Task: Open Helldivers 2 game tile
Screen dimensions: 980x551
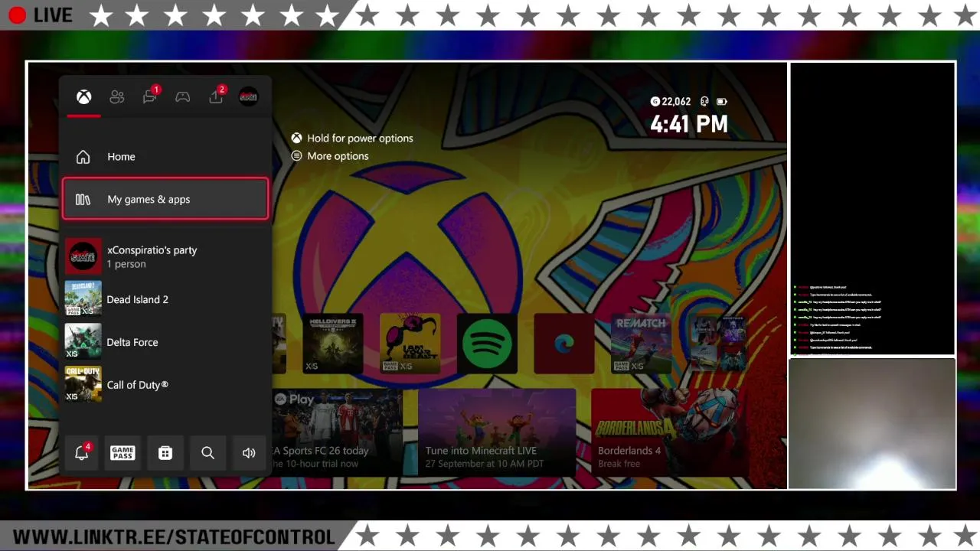Action: (x=332, y=344)
